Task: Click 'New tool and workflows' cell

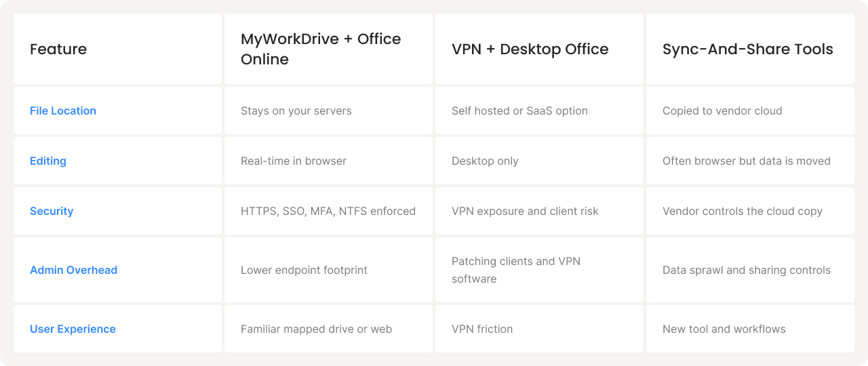Action: click(x=724, y=329)
